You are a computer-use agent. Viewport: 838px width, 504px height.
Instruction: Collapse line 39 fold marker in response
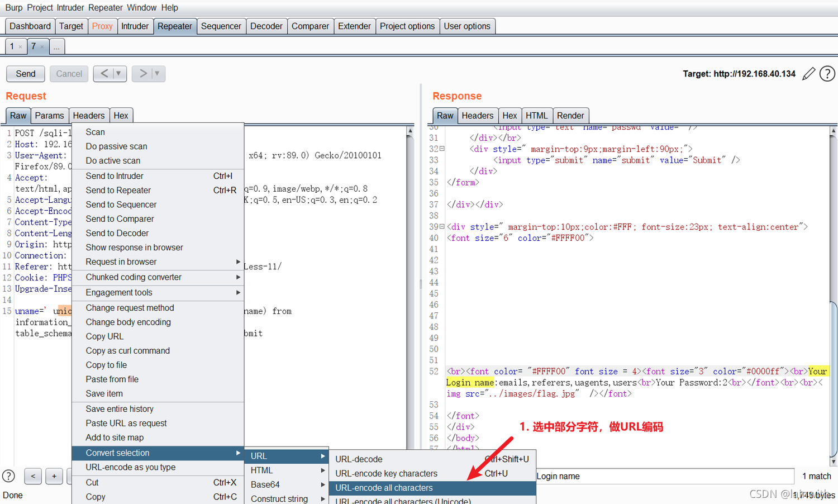point(442,227)
